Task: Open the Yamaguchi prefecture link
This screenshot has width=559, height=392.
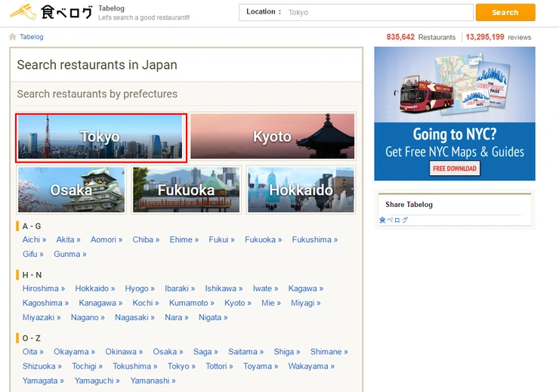Action: coord(97,381)
